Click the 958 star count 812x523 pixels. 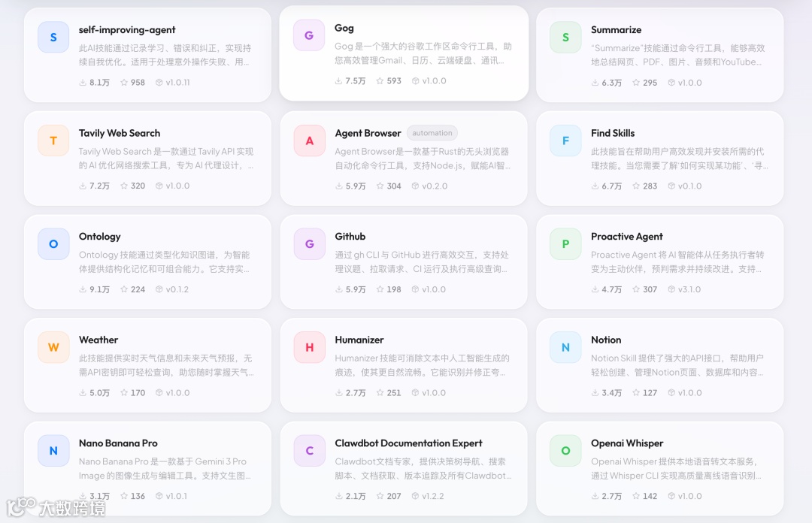138,83
